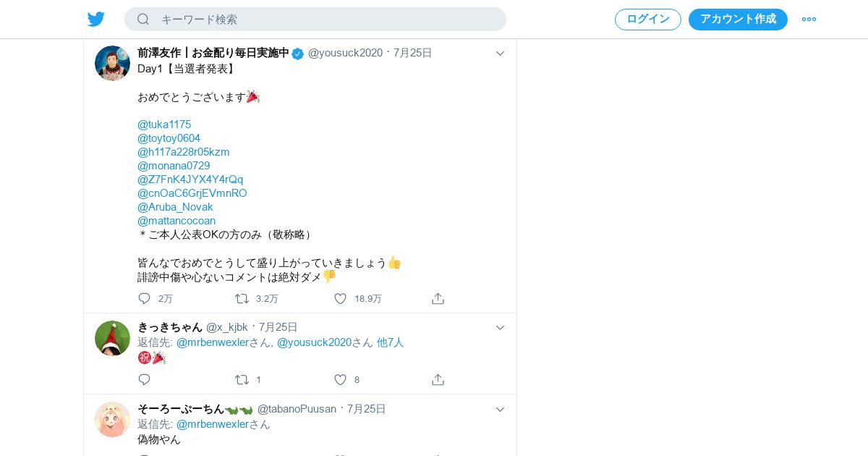Reply to きっきちゃん's tweet
The image size is (868, 456).
pos(144,379)
